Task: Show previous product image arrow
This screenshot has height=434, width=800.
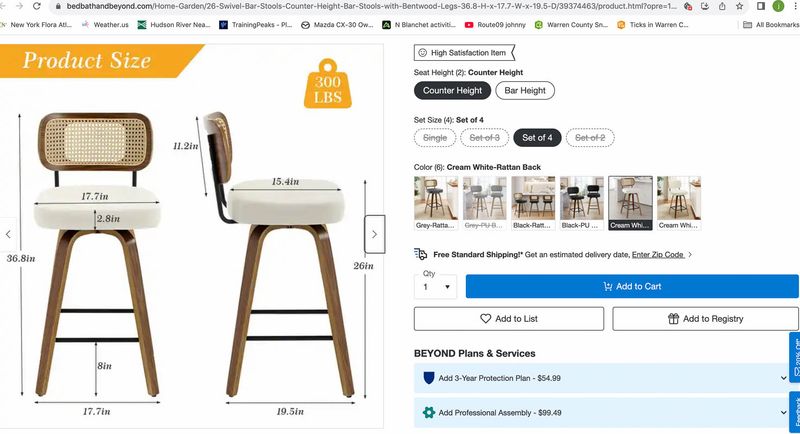Action: tap(8, 234)
